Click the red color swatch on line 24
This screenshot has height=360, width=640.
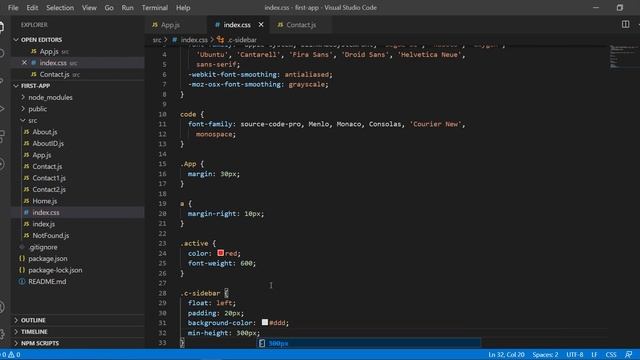click(220, 253)
